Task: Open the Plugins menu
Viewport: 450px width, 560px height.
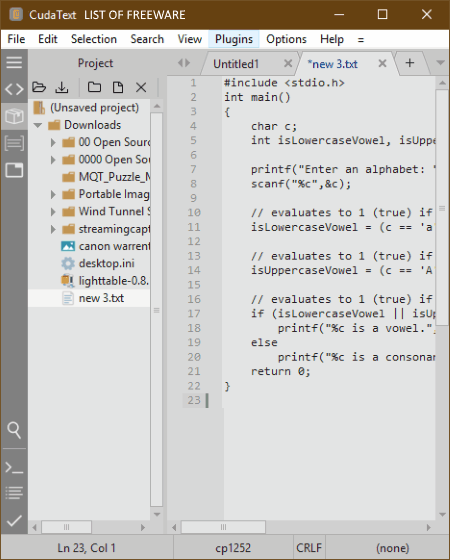Action: point(234,39)
